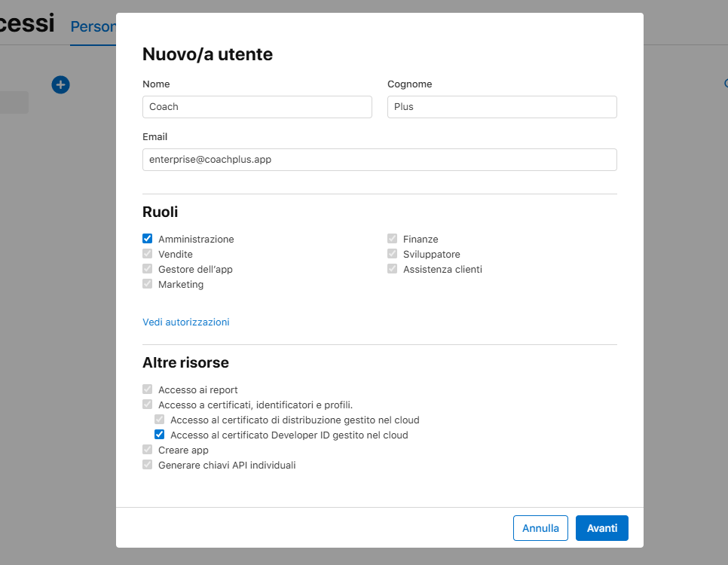This screenshot has width=728, height=565.
Task: Click the Avanti button to continue
Action: [x=601, y=528]
